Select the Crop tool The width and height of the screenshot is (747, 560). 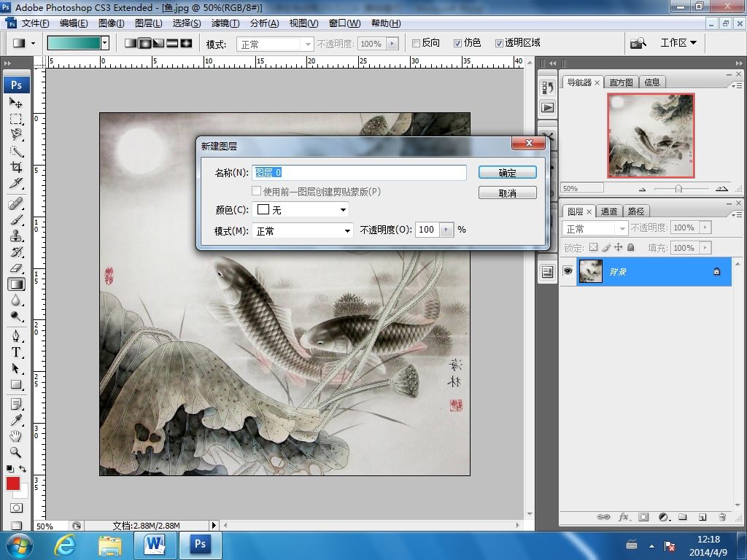pyautogui.click(x=16, y=167)
